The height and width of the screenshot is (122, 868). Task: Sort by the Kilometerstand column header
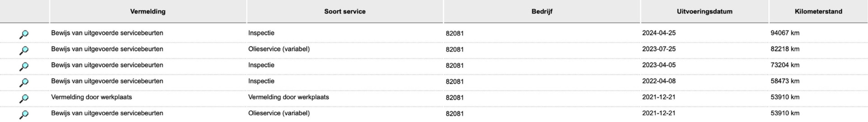pos(818,11)
